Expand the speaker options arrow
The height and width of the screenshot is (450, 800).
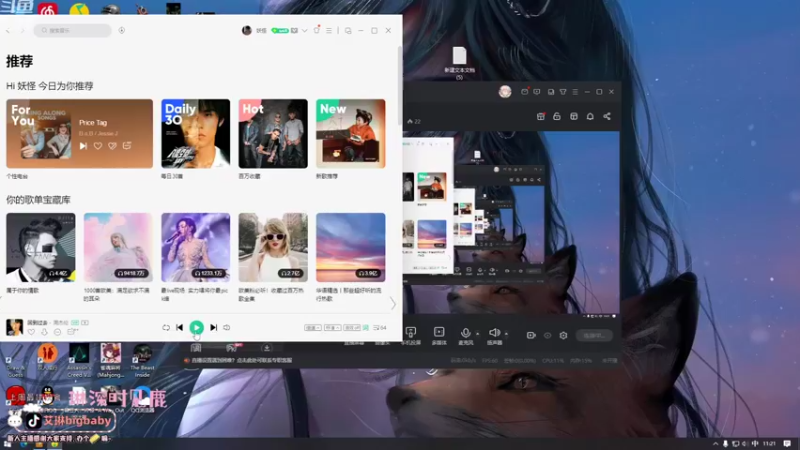(506, 334)
